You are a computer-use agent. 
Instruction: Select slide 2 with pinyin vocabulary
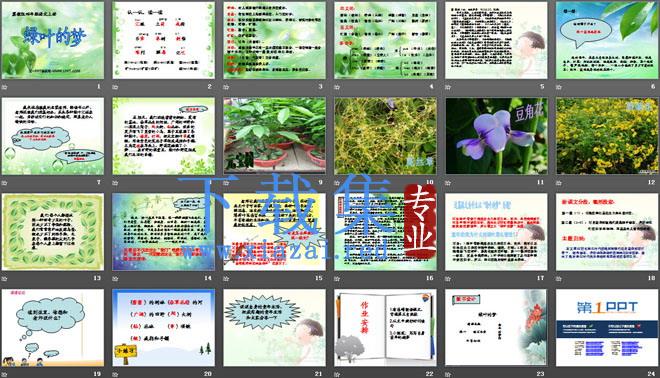coord(164,40)
